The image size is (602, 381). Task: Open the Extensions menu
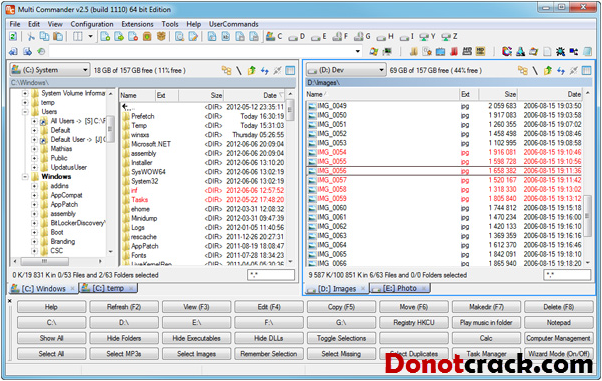[x=137, y=24]
